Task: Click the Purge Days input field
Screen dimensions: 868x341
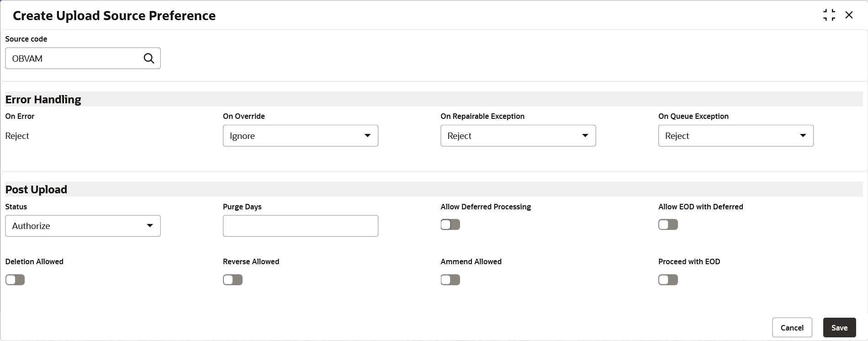Action: (x=300, y=226)
